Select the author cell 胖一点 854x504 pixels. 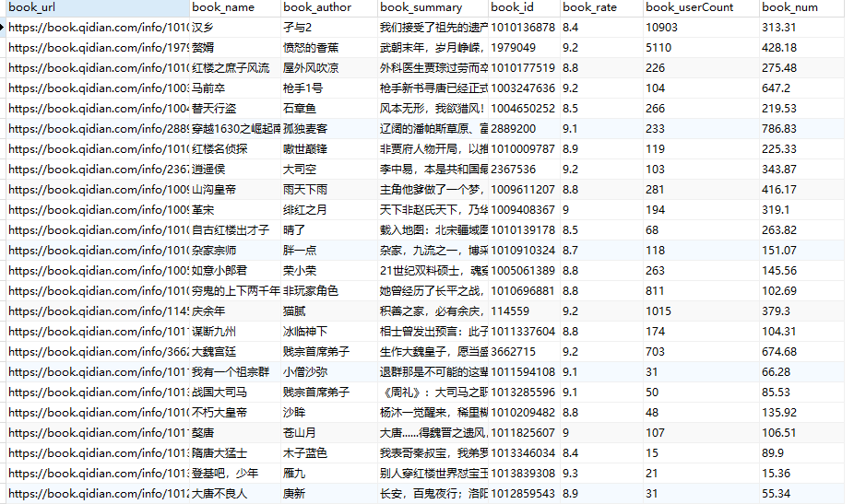329,251
